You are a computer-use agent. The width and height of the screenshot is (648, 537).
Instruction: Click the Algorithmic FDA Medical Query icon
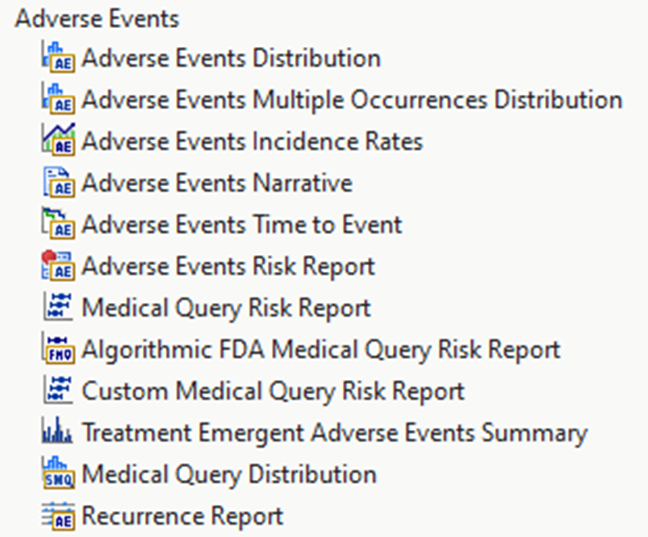(x=58, y=350)
